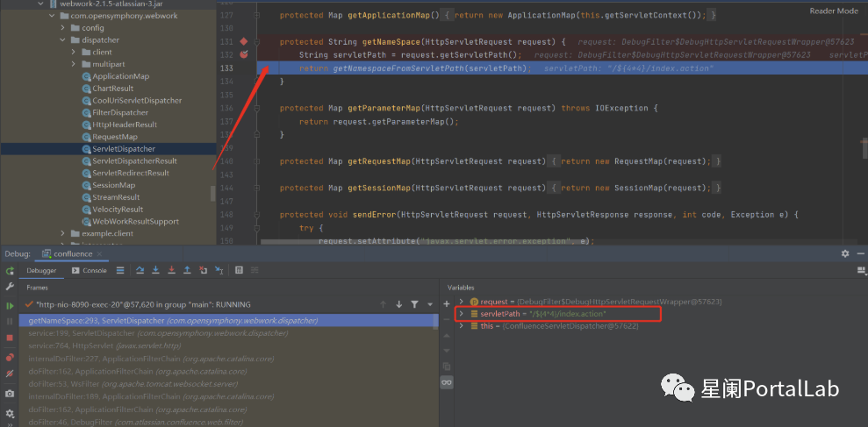Screen dimensions: 868x427
Task: Click the frames filter funnel icon
Action: (x=414, y=304)
